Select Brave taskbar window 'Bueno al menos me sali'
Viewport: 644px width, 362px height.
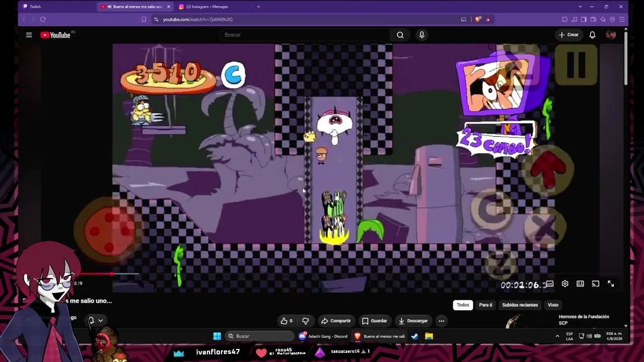380,336
